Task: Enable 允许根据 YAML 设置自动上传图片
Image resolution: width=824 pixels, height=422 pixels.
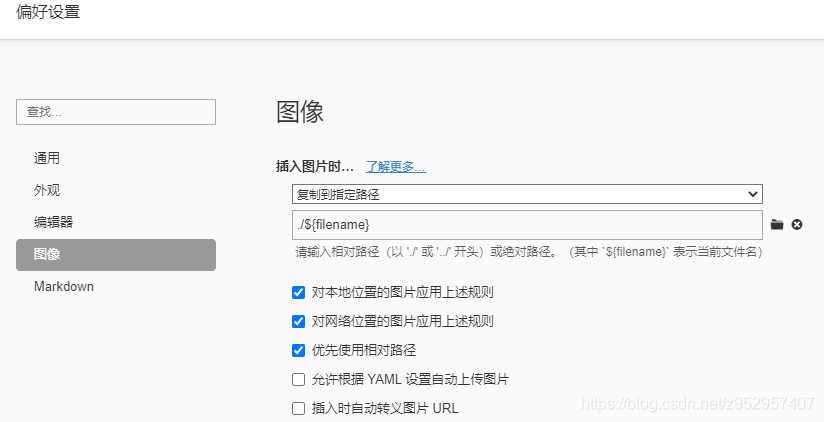Action: [298, 379]
